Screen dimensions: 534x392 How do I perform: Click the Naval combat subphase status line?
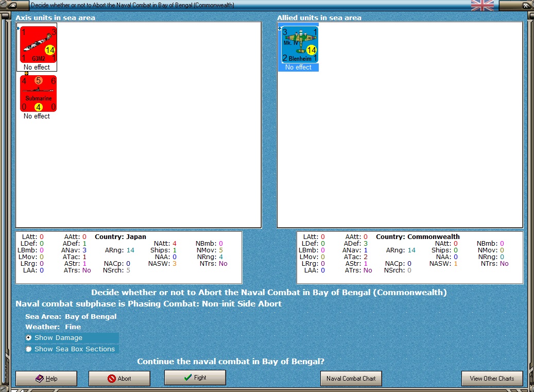tap(148, 304)
